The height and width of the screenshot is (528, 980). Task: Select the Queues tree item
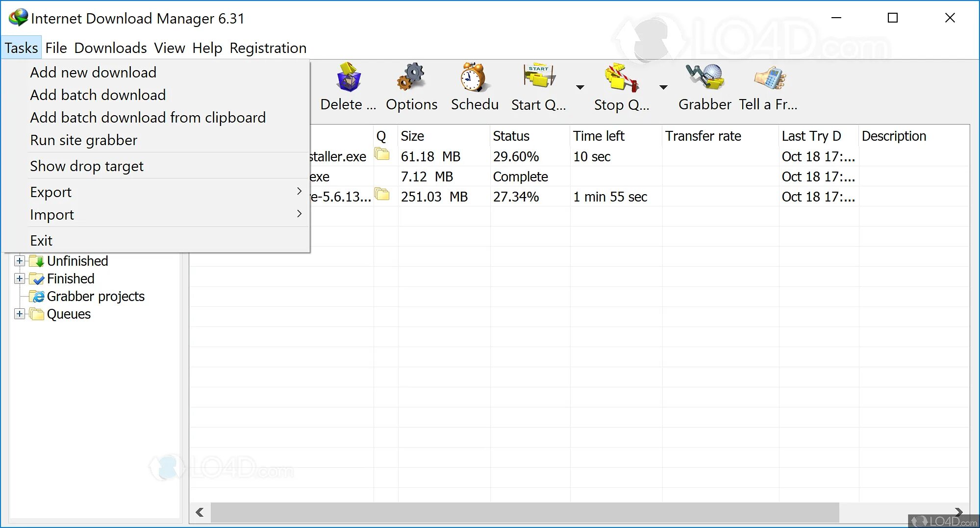tap(69, 314)
